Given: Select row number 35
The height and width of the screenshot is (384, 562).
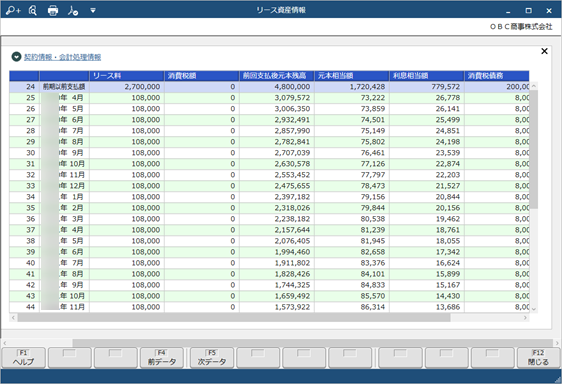Looking at the screenshot, I should tap(24, 208).
